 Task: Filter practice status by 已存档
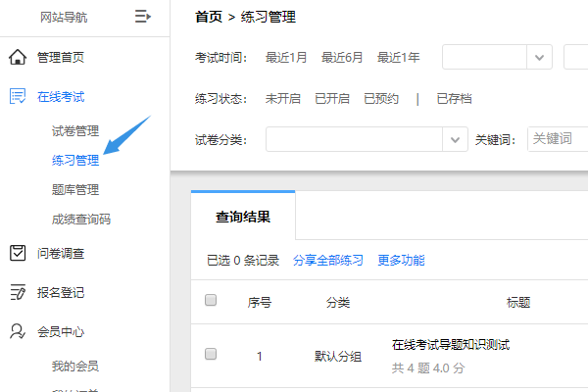tap(454, 99)
